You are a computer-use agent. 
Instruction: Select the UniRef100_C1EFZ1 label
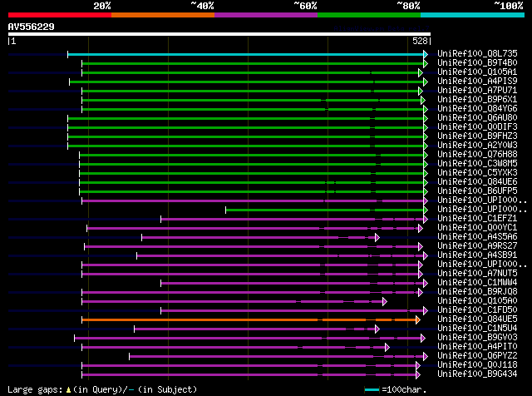click(477, 219)
